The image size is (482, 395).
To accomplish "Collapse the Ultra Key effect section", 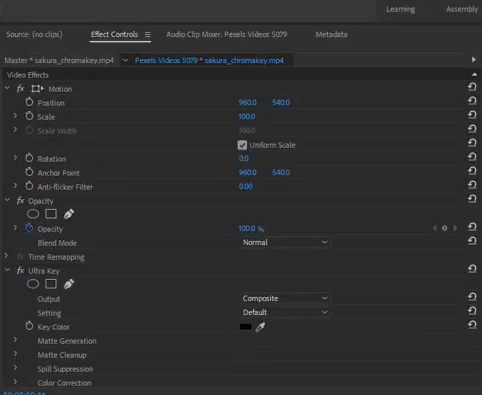I will [7, 270].
